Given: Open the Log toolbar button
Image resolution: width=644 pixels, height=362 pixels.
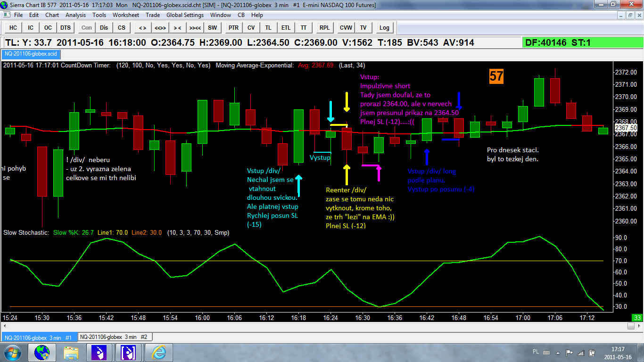Looking at the screenshot, I should click(384, 28).
